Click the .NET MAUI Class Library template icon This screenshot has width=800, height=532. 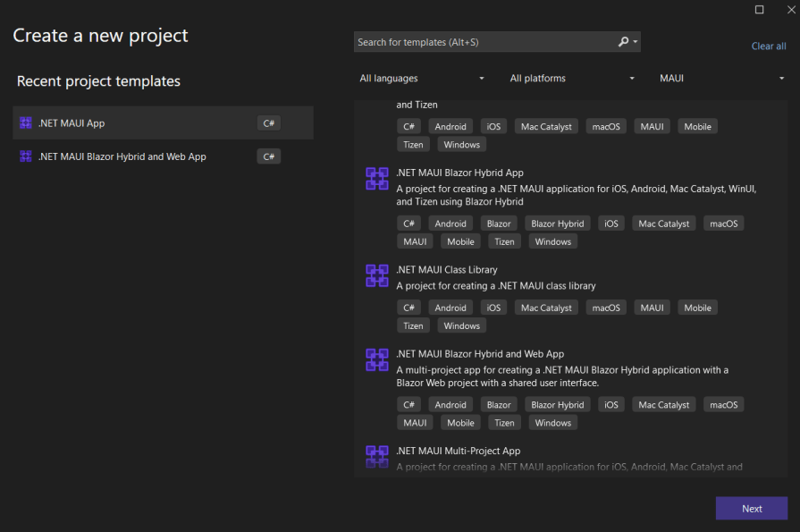[x=376, y=275]
